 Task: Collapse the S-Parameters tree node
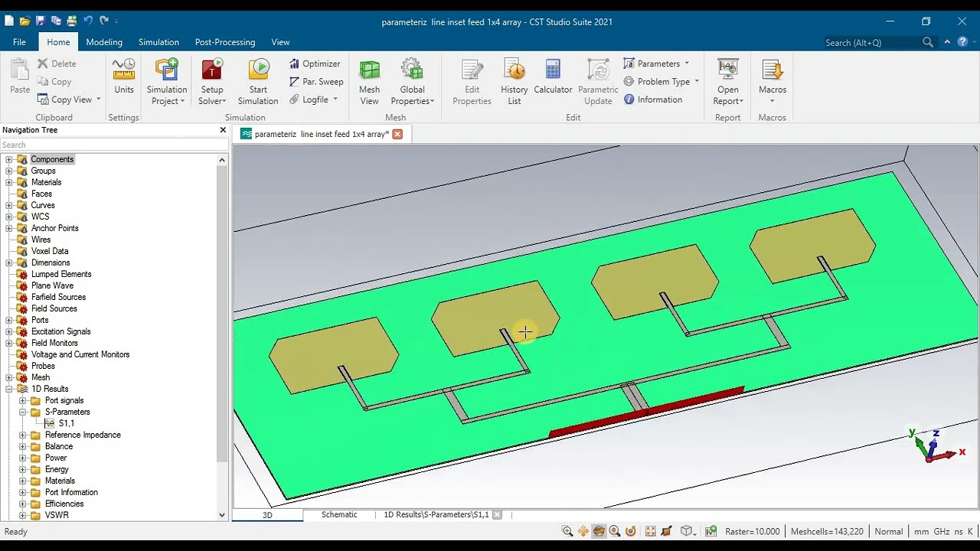(x=23, y=412)
